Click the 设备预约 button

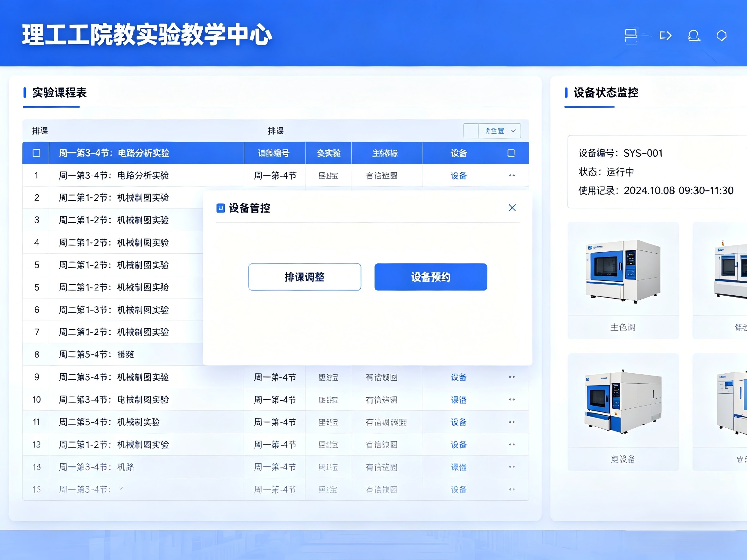431,277
